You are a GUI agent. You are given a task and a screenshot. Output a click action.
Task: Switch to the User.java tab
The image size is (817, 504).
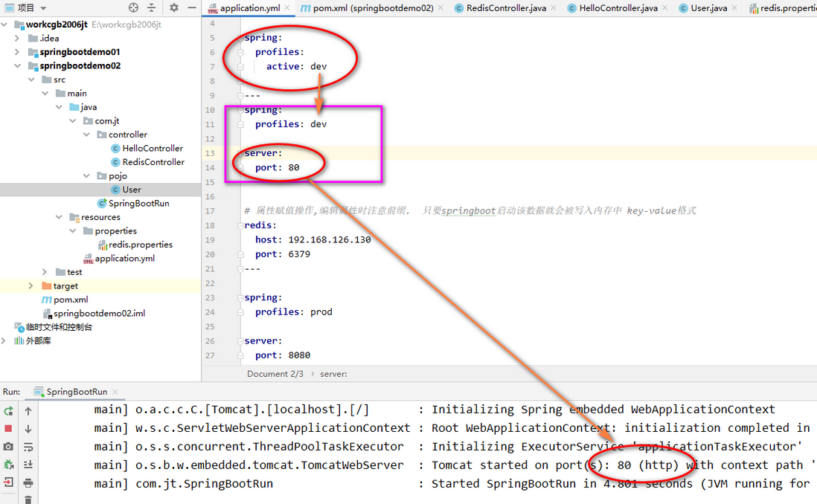pos(708,8)
